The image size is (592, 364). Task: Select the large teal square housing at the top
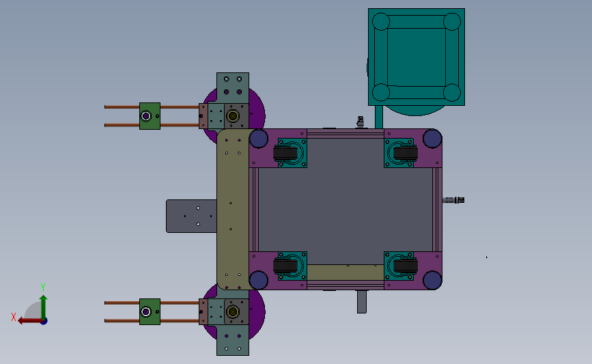(x=417, y=57)
